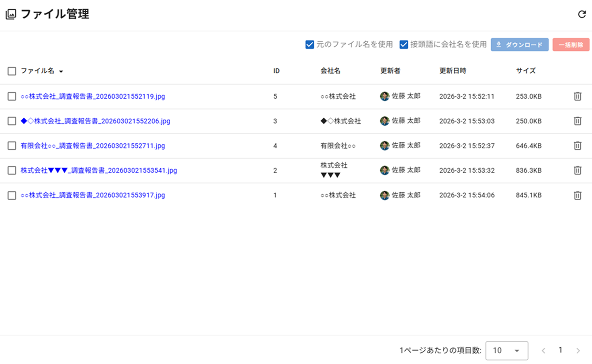Viewport: 592px width, 364px height.
Task: Delete the file with ID 1
Action: [577, 195]
